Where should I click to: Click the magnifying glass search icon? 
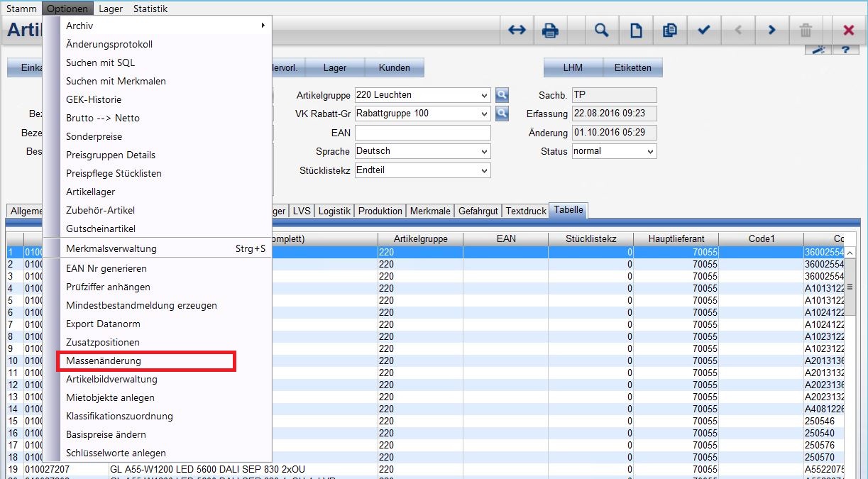tap(601, 31)
